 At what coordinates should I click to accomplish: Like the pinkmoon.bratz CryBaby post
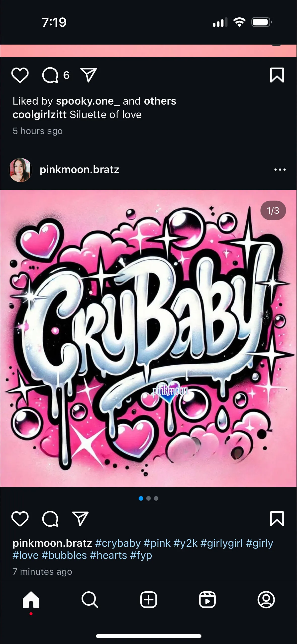pos(20,519)
